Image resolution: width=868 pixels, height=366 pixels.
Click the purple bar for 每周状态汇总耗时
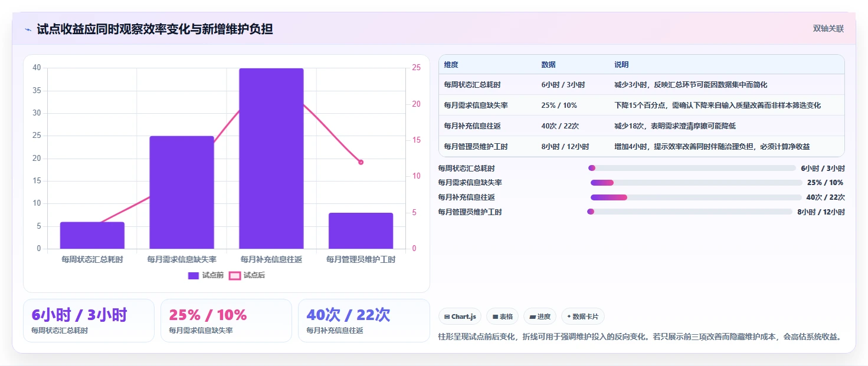click(x=92, y=235)
